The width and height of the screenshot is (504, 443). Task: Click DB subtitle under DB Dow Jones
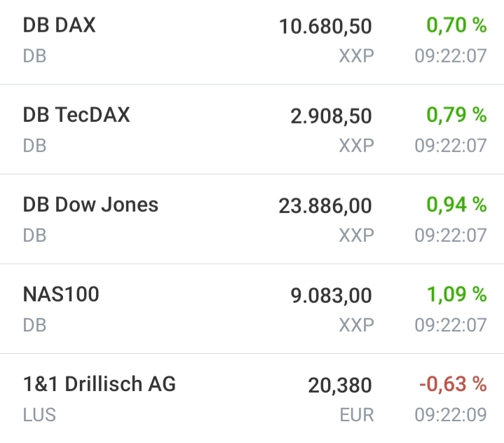click(34, 236)
